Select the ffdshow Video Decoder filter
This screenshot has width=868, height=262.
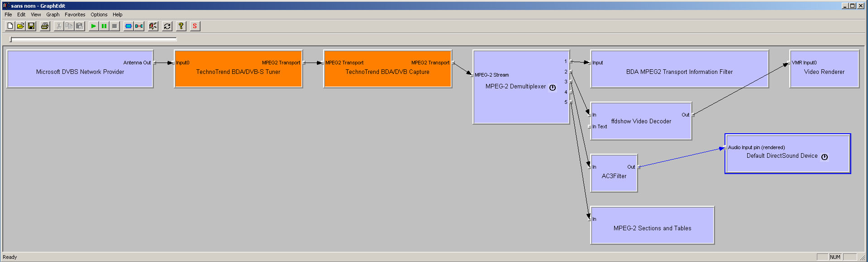coord(641,121)
